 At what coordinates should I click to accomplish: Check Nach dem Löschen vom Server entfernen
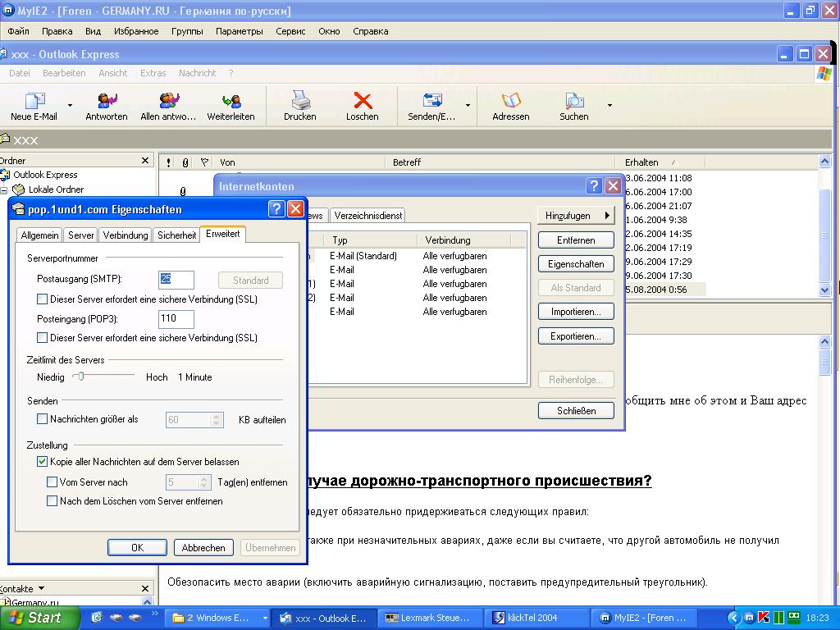pos(52,501)
